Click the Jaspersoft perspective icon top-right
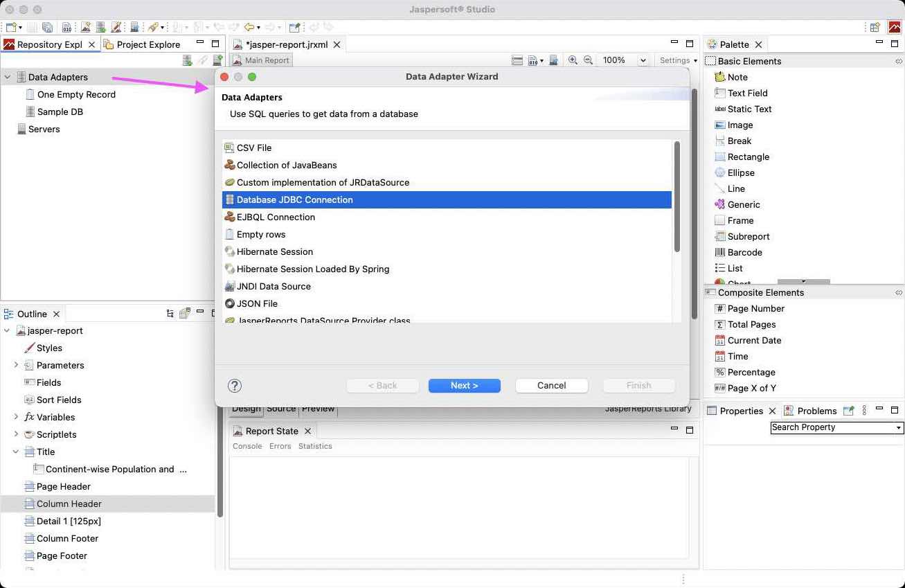The image size is (905, 588). point(894,27)
